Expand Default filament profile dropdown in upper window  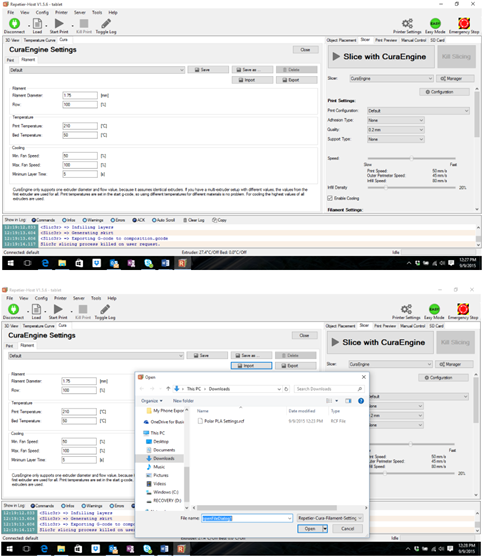tap(182, 70)
